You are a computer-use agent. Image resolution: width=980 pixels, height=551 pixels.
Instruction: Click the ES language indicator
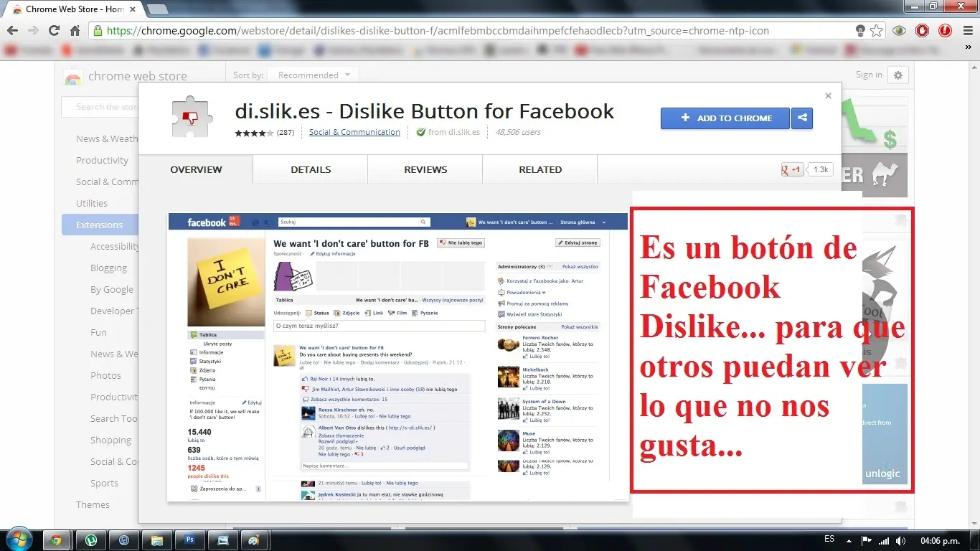[829, 540]
